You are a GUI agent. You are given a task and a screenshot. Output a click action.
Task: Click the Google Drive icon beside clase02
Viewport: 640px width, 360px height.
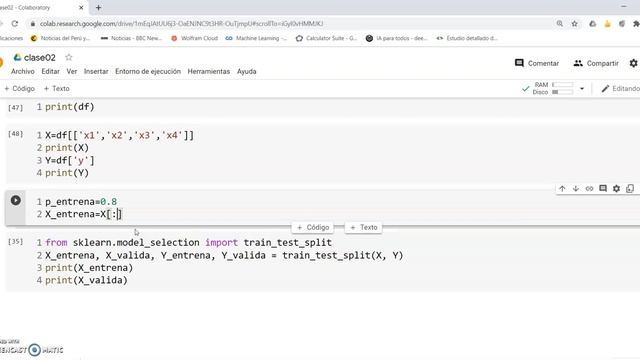(x=17, y=57)
